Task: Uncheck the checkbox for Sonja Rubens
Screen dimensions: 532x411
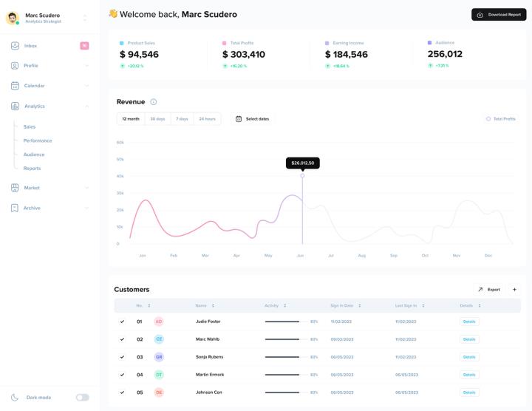Action: point(122,357)
